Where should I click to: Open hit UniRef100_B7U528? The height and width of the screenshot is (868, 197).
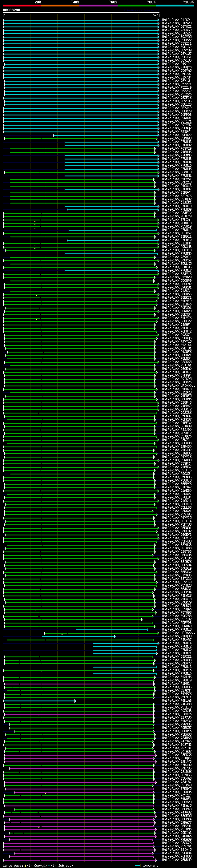(176, 23)
